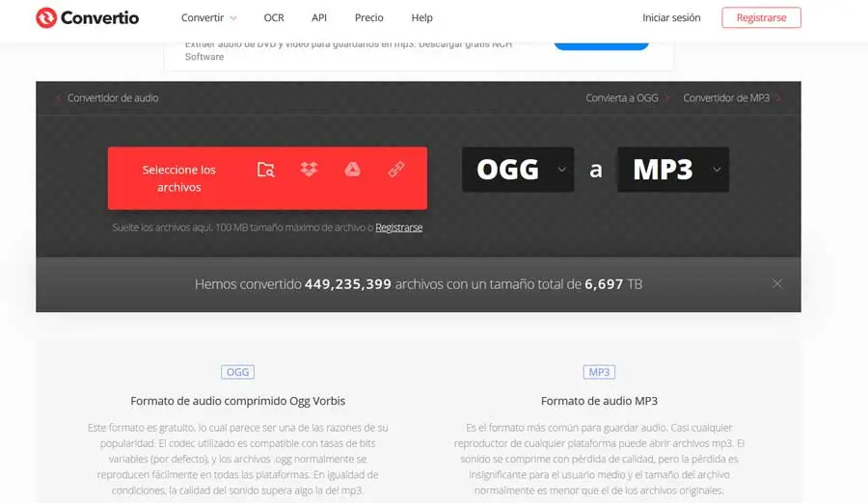The height and width of the screenshot is (503, 868).
Task: Click the 449,235,399 converted files count
Action: click(x=347, y=284)
